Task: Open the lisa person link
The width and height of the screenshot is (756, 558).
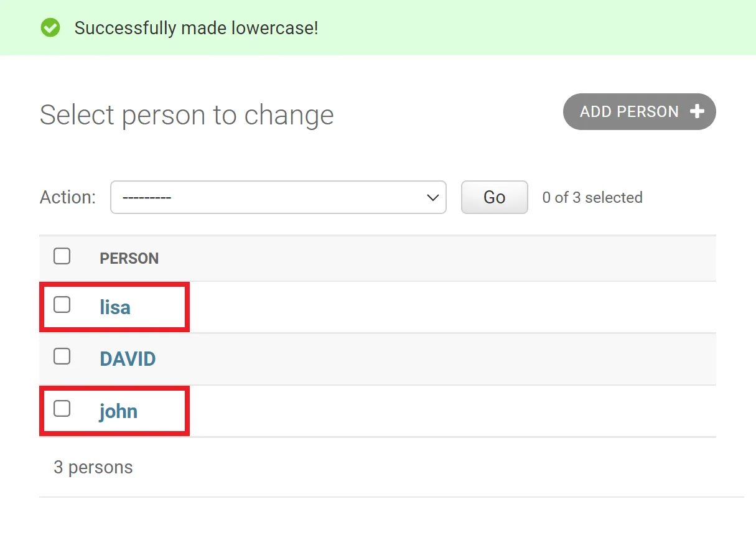Action: click(115, 307)
